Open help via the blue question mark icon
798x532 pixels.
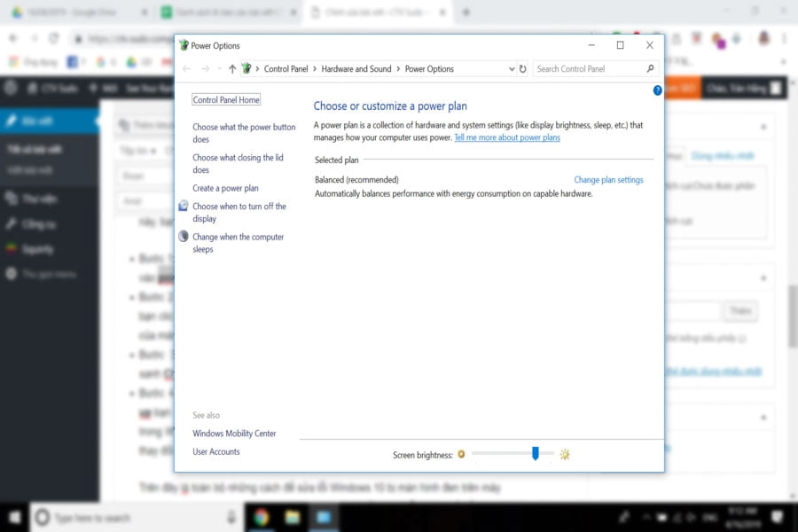(x=657, y=90)
